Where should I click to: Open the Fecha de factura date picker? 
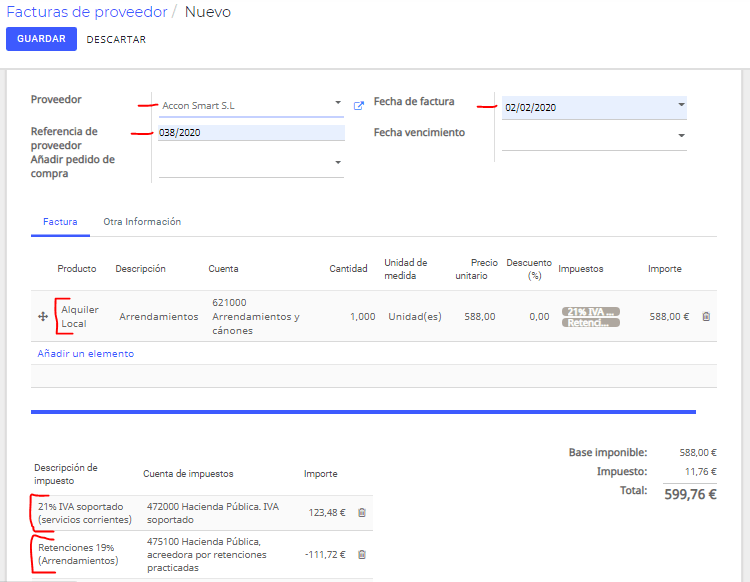(681, 104)
